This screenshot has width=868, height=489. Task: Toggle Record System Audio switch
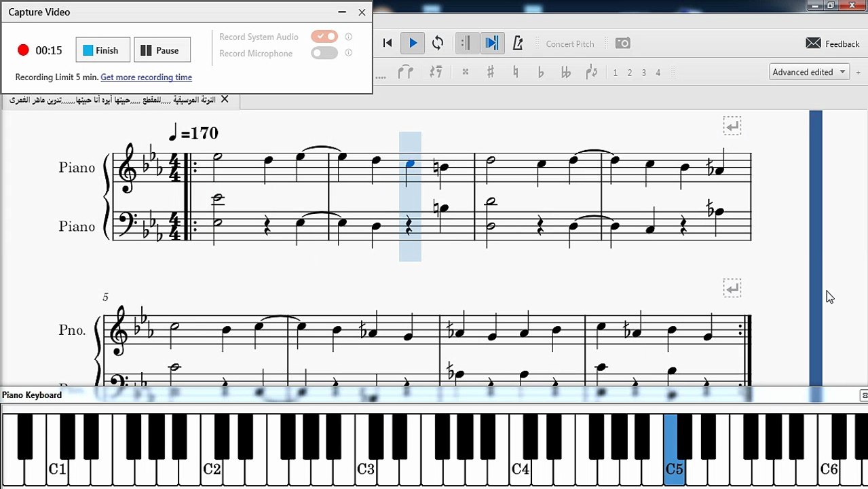324,37
